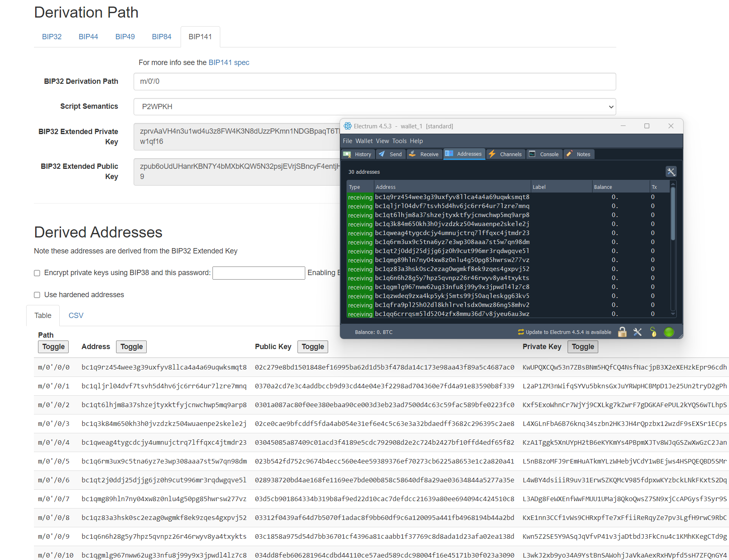Click the Public Key column Toggle button
The height and width of the screenshot is (560, 729).
point(313,347)
